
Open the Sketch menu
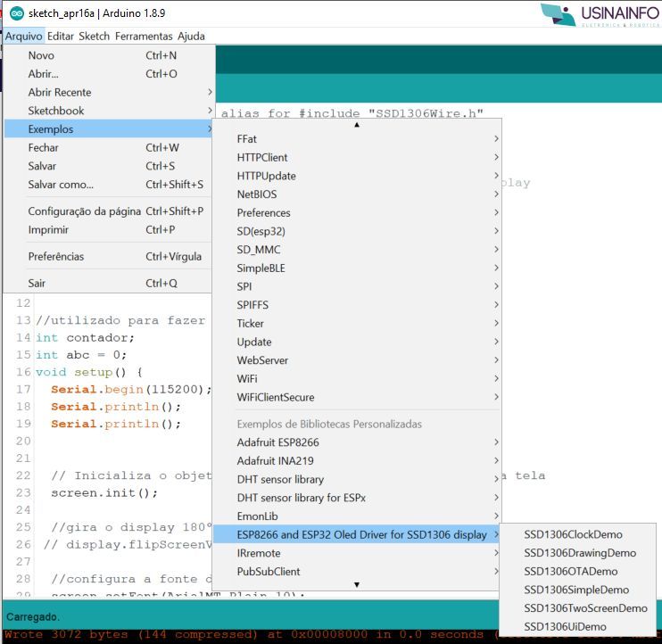[x=94, y=37]
